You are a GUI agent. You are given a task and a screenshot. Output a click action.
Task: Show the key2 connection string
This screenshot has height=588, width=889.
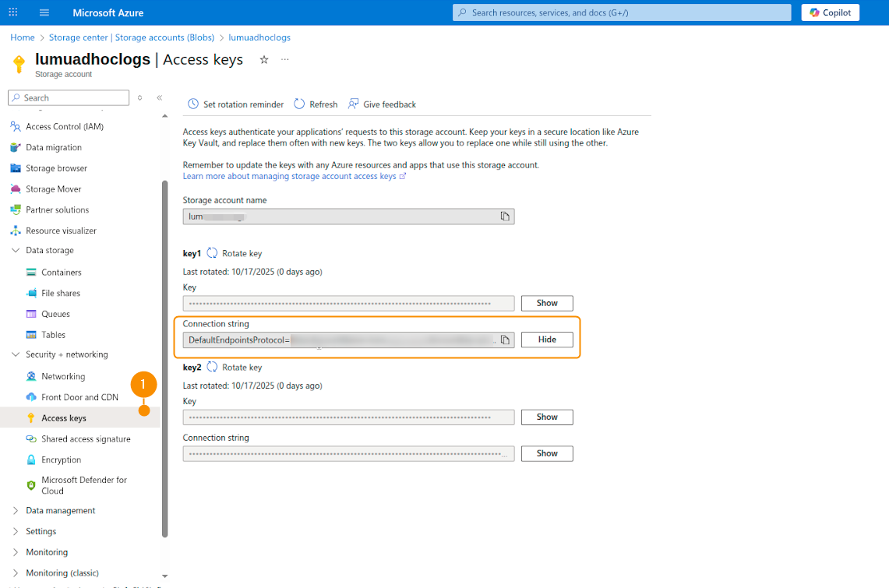(547, 453)
